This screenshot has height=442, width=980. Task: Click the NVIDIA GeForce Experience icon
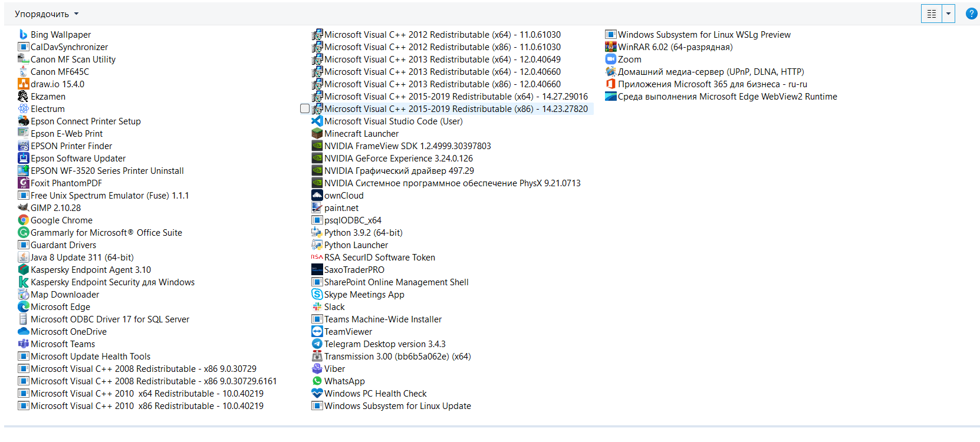pos(317,159)
